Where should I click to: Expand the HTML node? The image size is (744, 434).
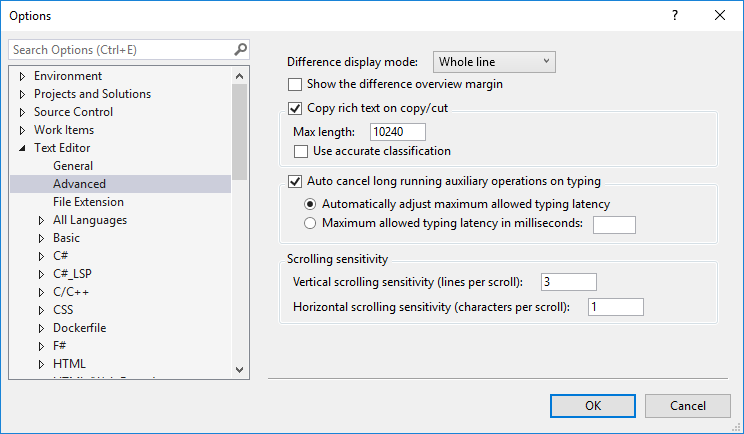tap(41, 364)
